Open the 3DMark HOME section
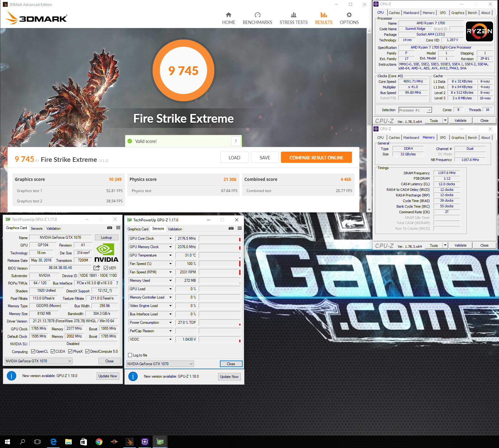Screen dimensions: 499x448 click(x=229, y=18)
